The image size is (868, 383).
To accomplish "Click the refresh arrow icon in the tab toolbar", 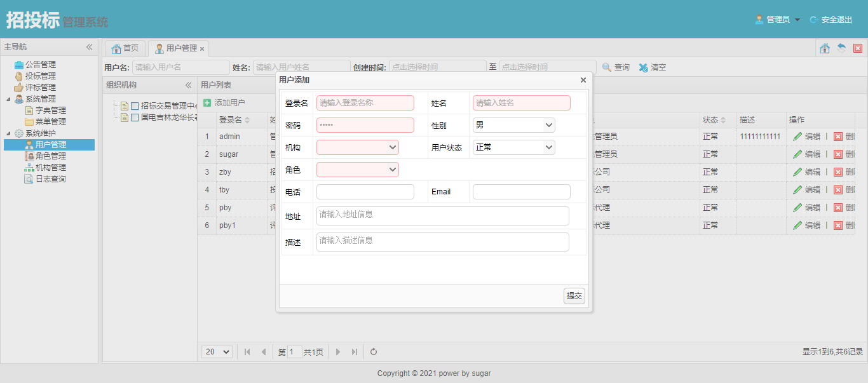I will click(841, 48).
